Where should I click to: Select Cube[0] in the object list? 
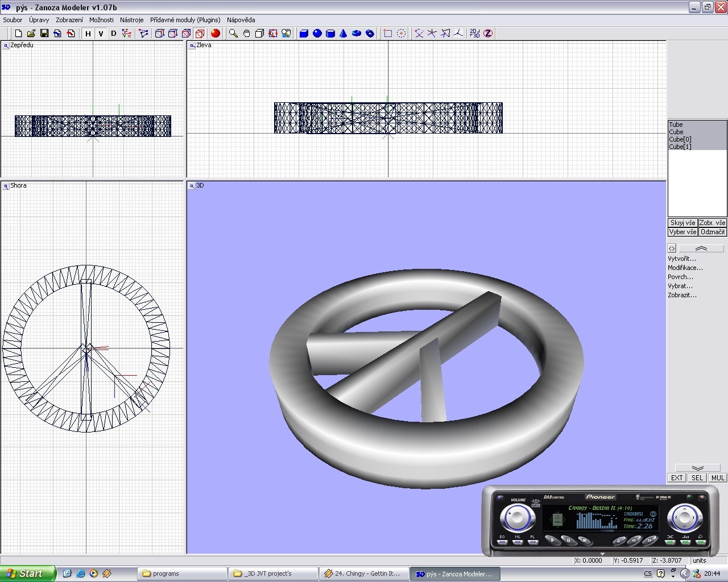(680, 139)
